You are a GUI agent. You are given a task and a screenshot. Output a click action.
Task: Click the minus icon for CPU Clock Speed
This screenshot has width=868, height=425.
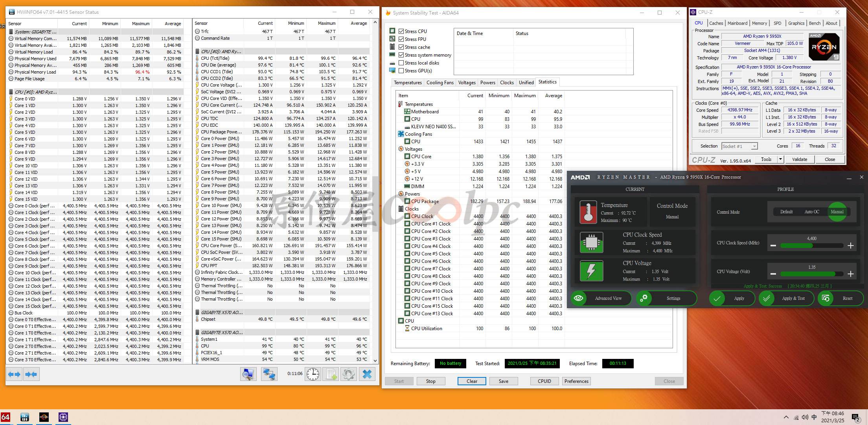[773, 246]
